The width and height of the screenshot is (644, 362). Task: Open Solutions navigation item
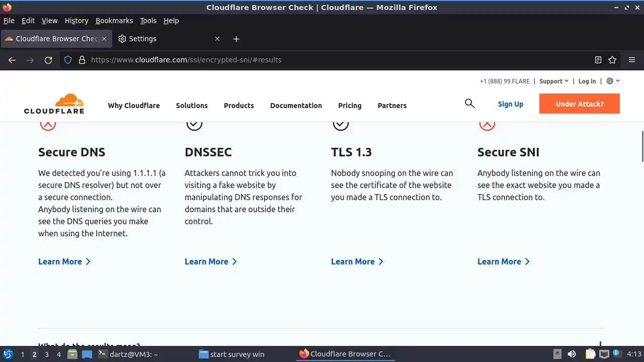192,106
